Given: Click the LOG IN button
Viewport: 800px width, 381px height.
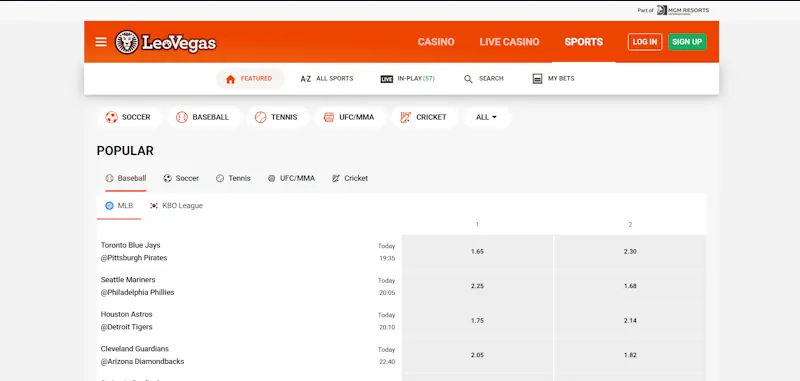Looking at the screenshot, I should coord(645,42).
